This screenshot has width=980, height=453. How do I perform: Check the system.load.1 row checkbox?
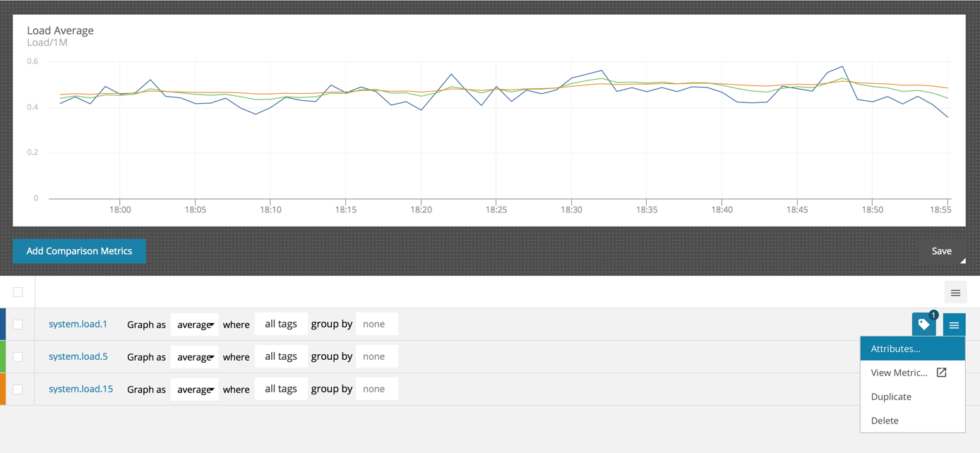pyautogui.click(x=18, y=325)
